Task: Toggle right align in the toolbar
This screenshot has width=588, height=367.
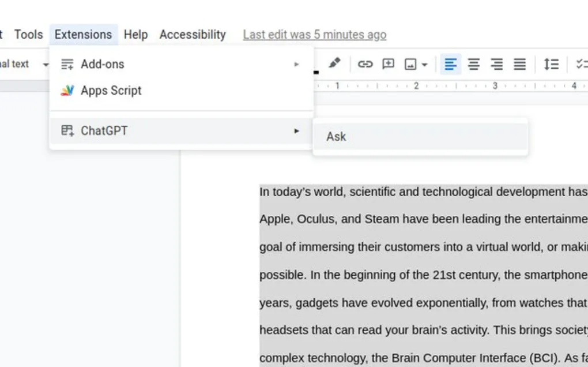Action: (496, 64)
